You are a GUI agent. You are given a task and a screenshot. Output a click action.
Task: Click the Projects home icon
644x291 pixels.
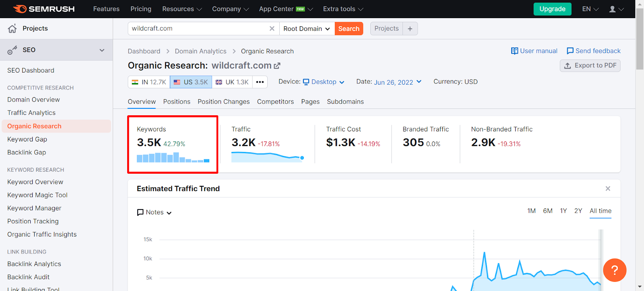pyautogui.click(x=12, y=28)
